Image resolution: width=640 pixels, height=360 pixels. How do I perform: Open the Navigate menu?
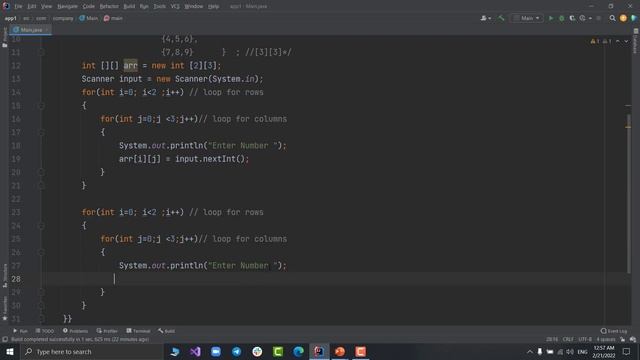(67, 6)
